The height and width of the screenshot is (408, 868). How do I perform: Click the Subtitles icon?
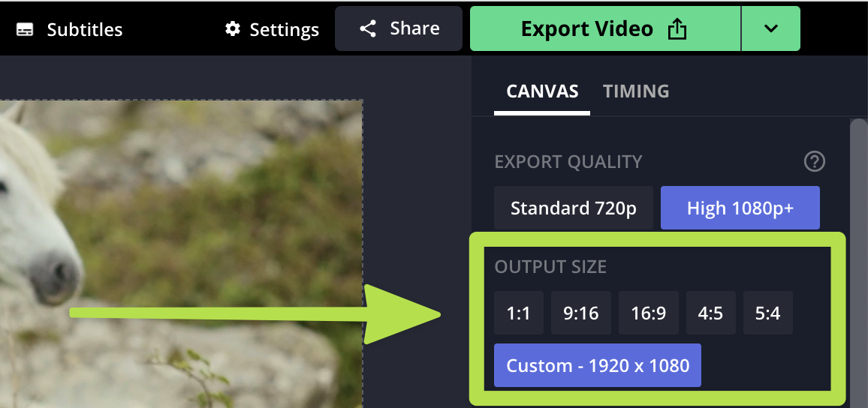(x=25, y=30)
